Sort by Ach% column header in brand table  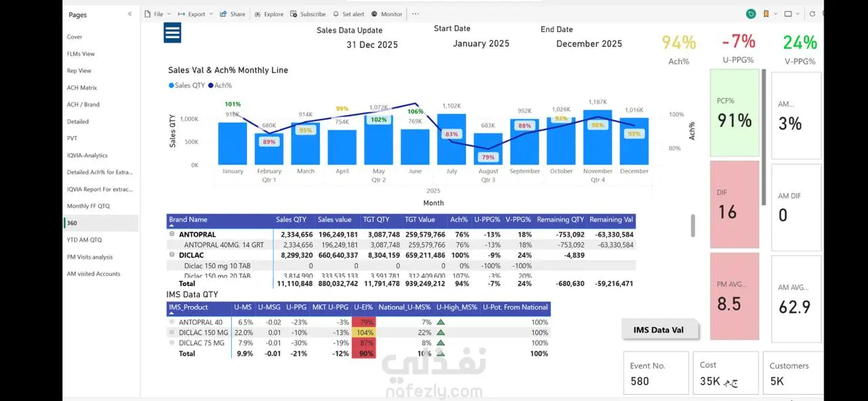point(459,219)
